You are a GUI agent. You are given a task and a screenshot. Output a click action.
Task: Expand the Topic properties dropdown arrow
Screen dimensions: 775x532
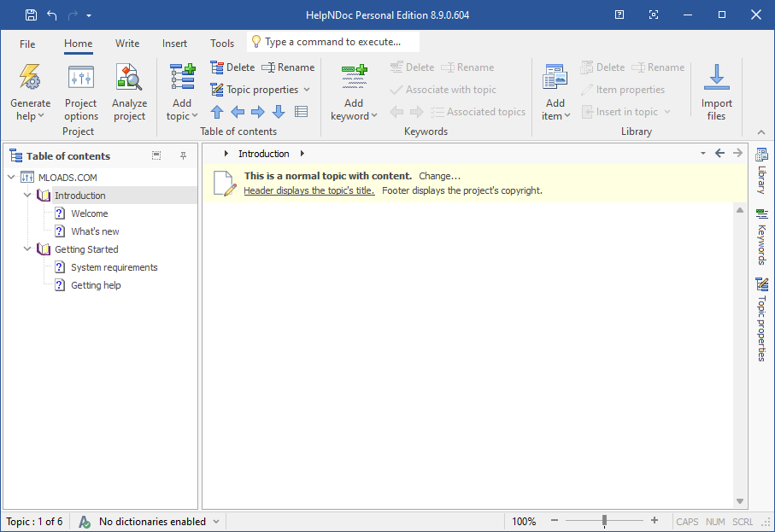tap(307, 90)
